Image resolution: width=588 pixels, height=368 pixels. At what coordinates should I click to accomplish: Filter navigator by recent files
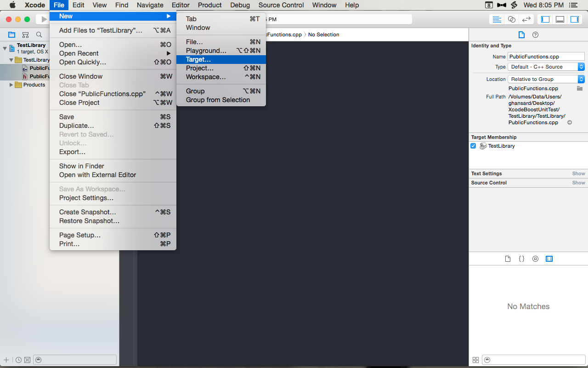pyautogui.click(x=18, y=360)
